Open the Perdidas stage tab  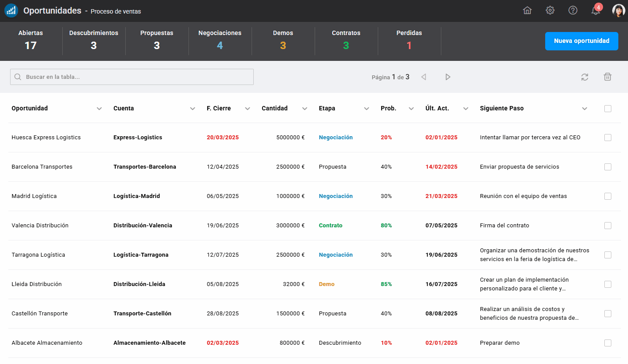click(409, 41)
